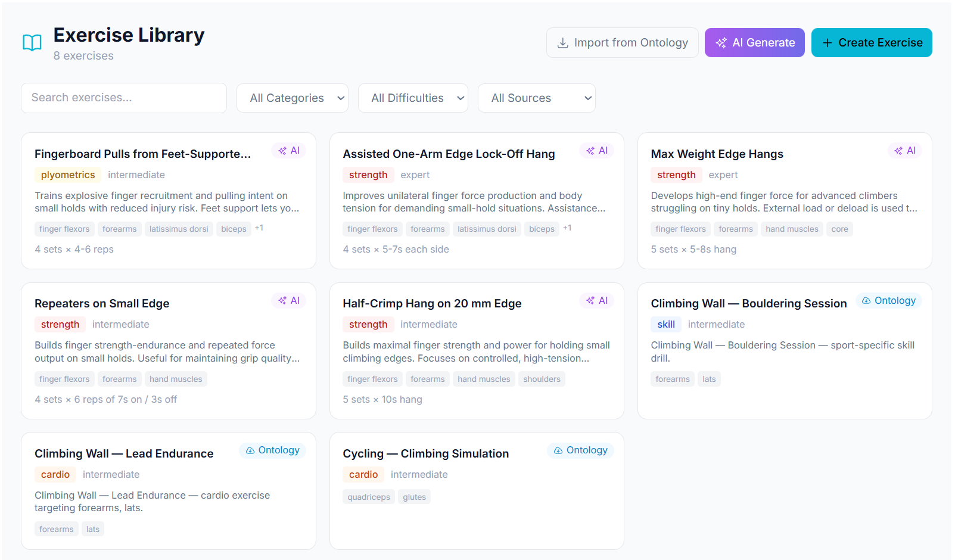Click the AI Generate button
The height and width of the screenshot is (560, 955).
tap(755, 43)
